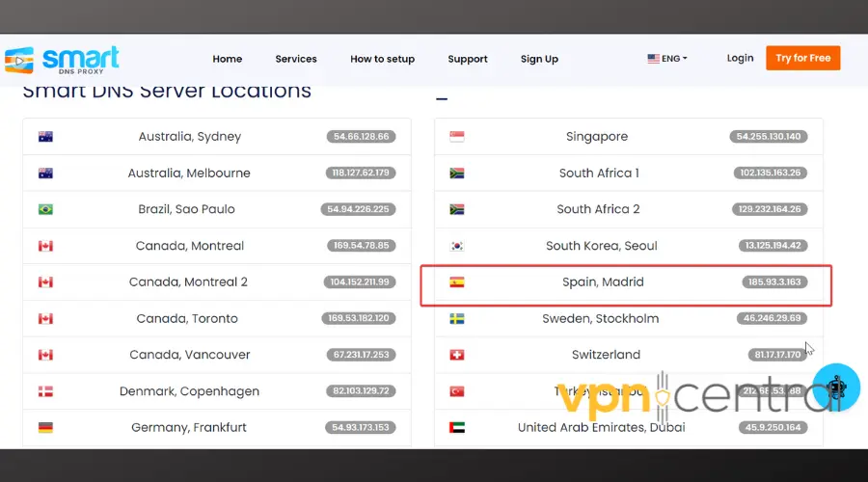Click the Sweden flag icon

(457, 319)
